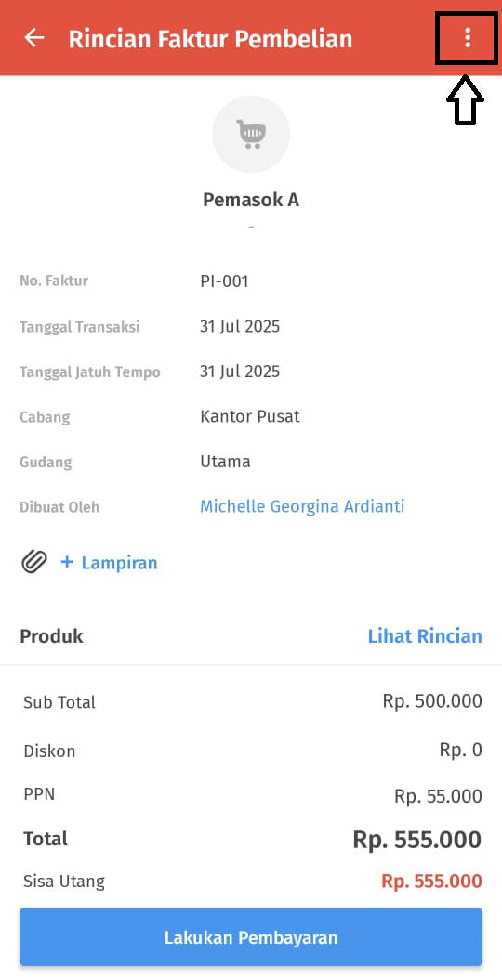Tap the Sub Total amount Rp. 500.000
Screen dimensions: 502x980
(x=432, y=701)
